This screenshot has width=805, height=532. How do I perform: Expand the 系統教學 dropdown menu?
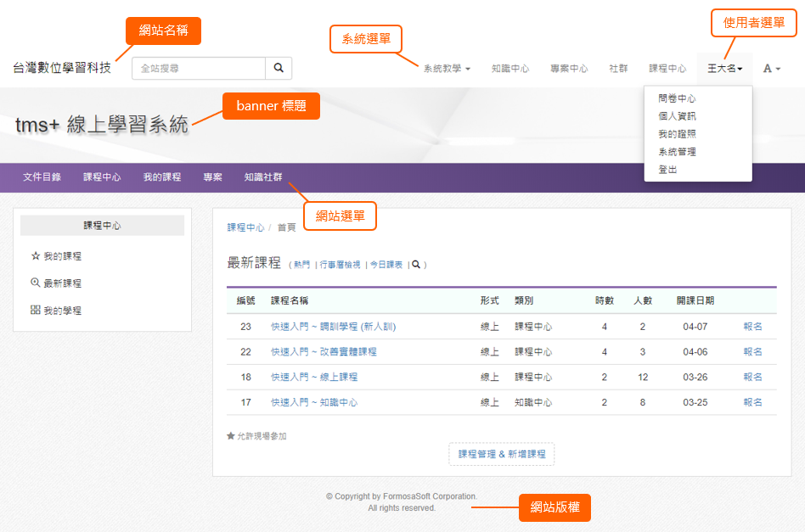click(447, 69)
